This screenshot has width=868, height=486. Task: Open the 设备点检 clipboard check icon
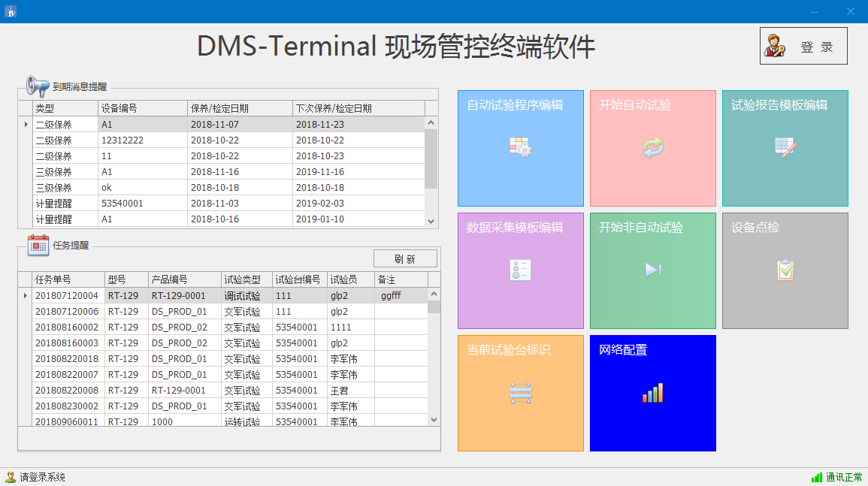pos(785,270)
